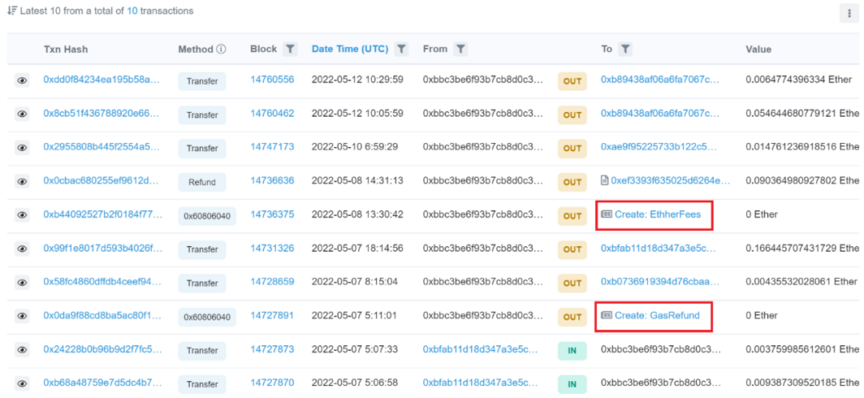Image resolution: width=864 pixels, height=398 pixels.
Task: Preview transaction 0xdd0f84234ea195b58a with eye icon
Action: tap(22, 81)
